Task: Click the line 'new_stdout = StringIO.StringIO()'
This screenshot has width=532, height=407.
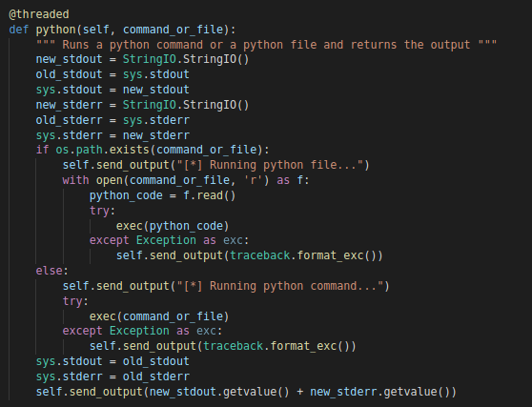Action: [142, 59]
